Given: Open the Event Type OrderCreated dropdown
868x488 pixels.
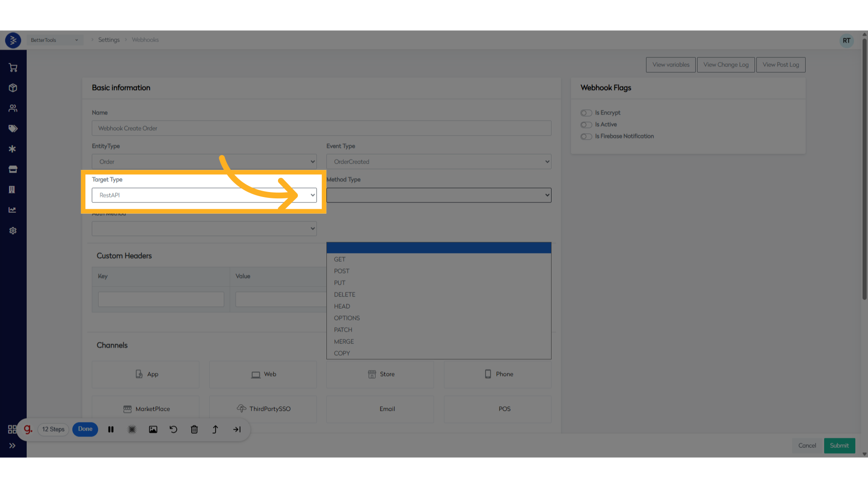Looking at the screenshot, I should click(x=439, y=161).
